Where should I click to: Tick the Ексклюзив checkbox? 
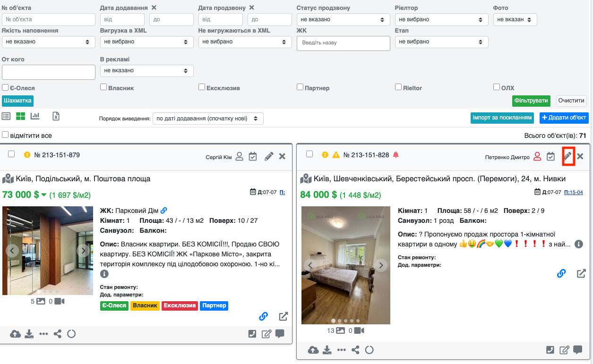point(202,87)
